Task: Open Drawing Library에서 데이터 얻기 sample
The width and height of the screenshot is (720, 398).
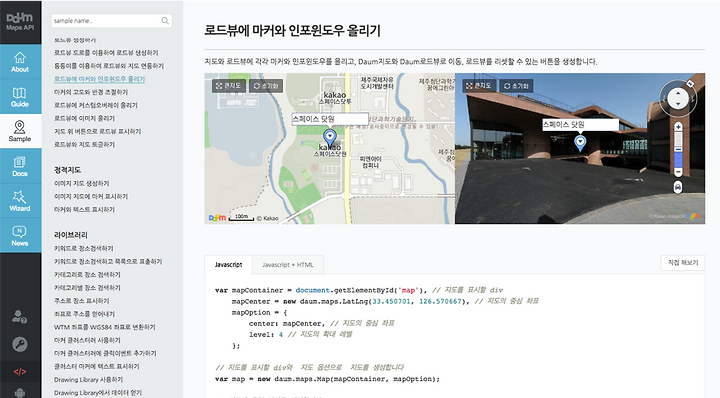Action: tap(98, 393)
